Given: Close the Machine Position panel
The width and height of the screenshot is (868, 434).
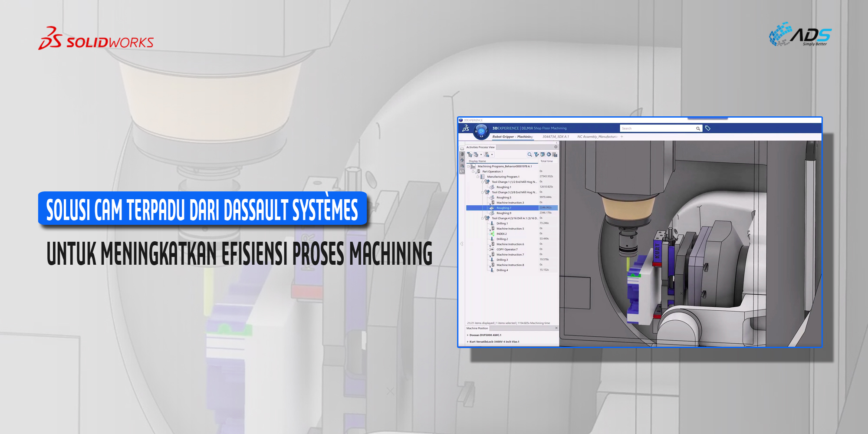Looking at the screenshot, I should click(556, 328).
